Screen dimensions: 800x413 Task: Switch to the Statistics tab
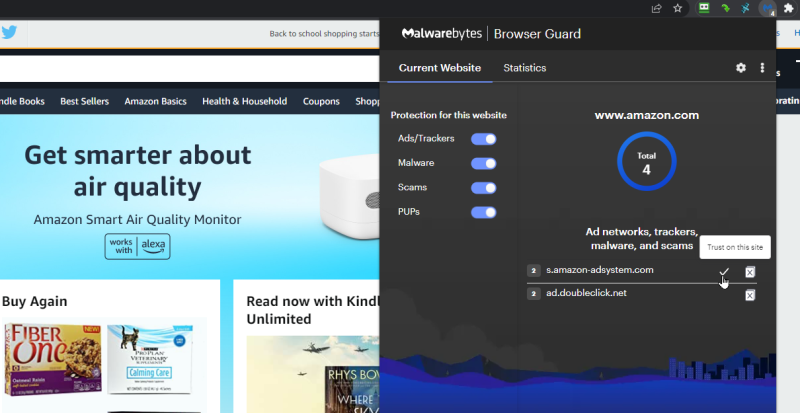click(x=525, y=68)
